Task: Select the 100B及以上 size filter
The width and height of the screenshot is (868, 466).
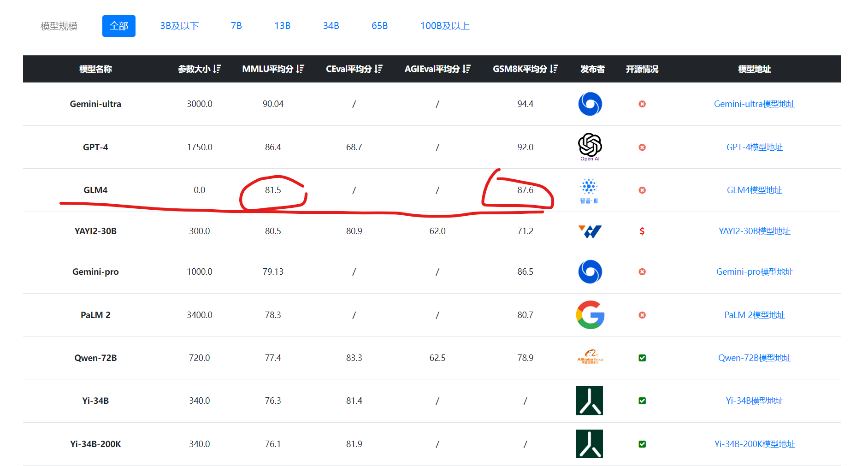Action: (x=445, y=26)
